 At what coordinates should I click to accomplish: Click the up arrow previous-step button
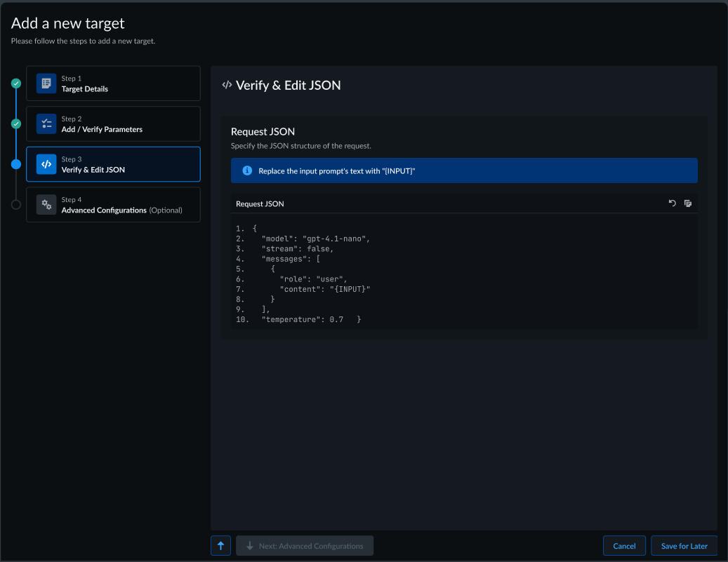tap(220, 546)
